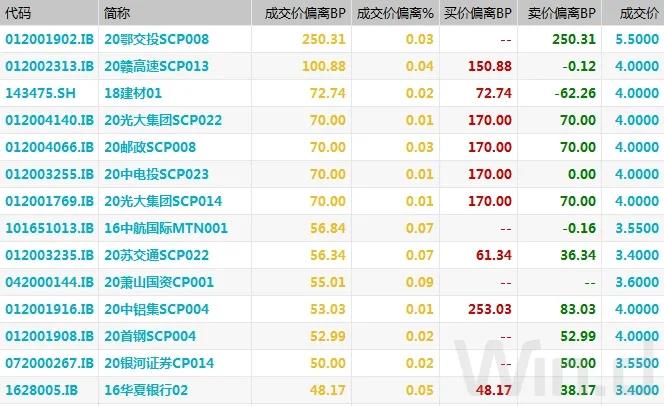Click percent deviation 0.09 for 20萧山国资CP001
The image size is (664, 406).
click(x=419, y=282)
